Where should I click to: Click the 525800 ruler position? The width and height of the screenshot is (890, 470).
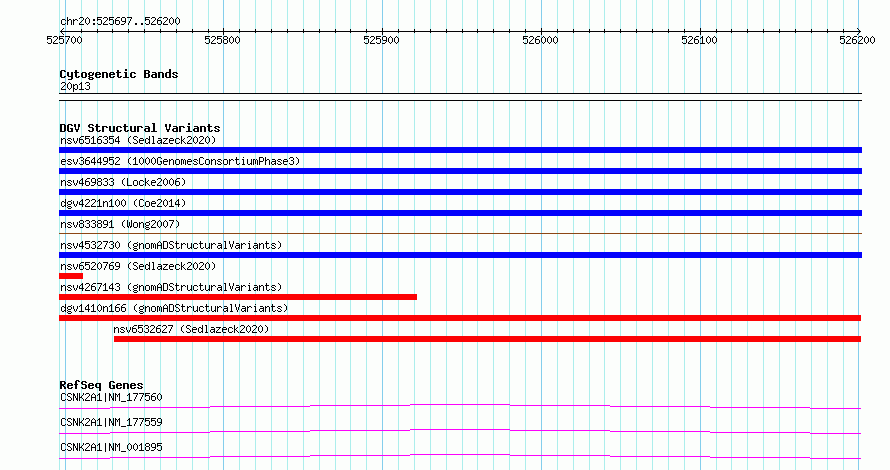pos(222,40)
